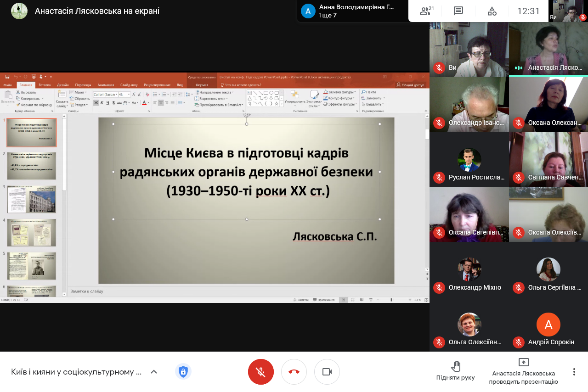Select Анастасія Лясковська video tile
The height and width of the screenshot is (392, 588).
(548, 49)
